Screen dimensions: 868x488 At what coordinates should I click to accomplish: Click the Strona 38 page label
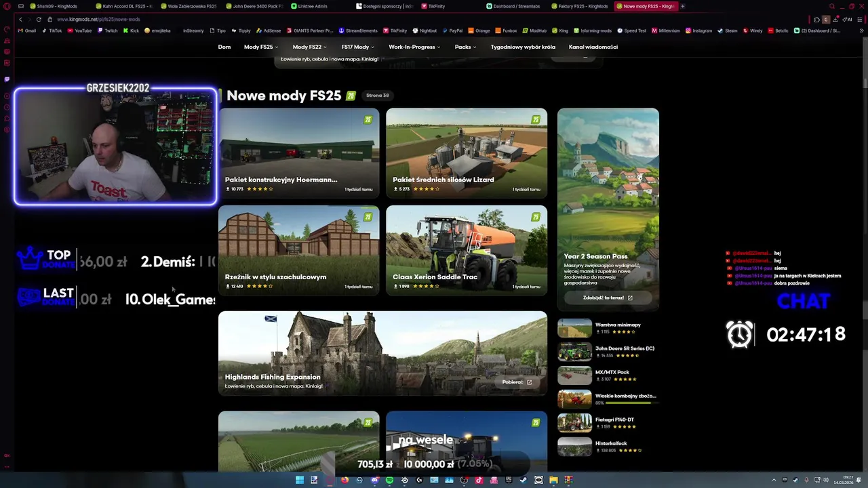[x=378, y=96]
